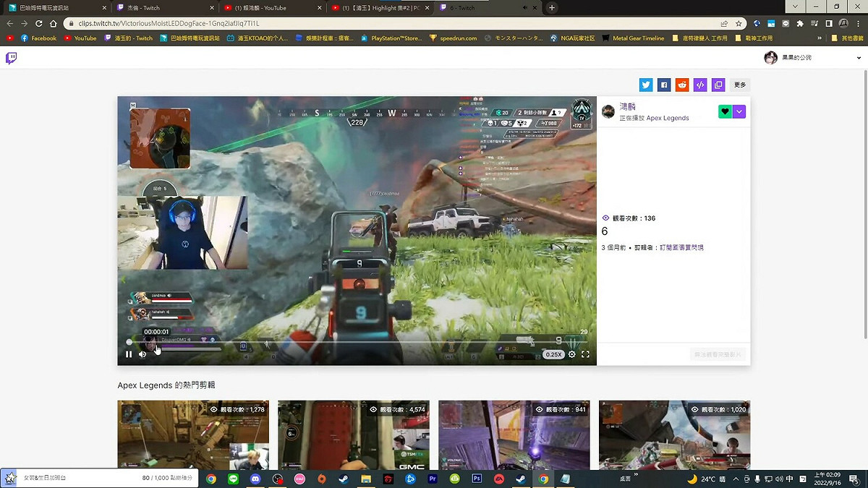Open Photoshop from the taskbar
This screenshot has height=488, width=868.
coord(477,479)
